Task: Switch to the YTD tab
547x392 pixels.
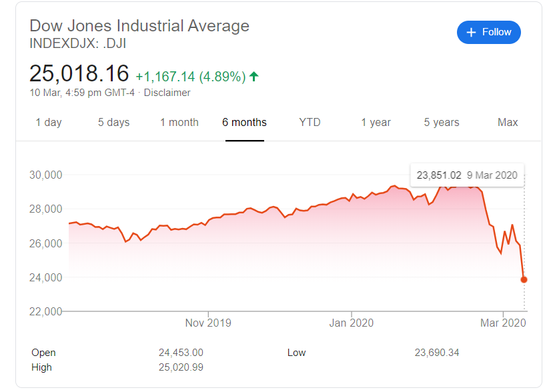Action: tap(310, 123)
